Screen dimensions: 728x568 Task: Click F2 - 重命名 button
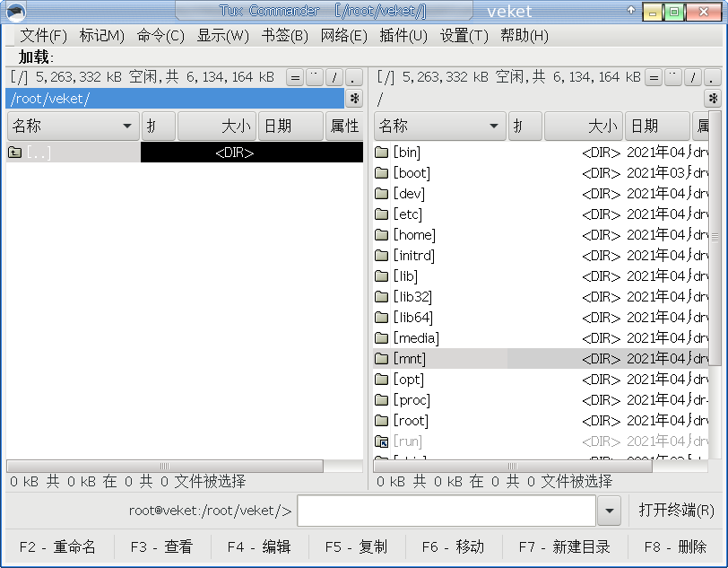(57, 546)
